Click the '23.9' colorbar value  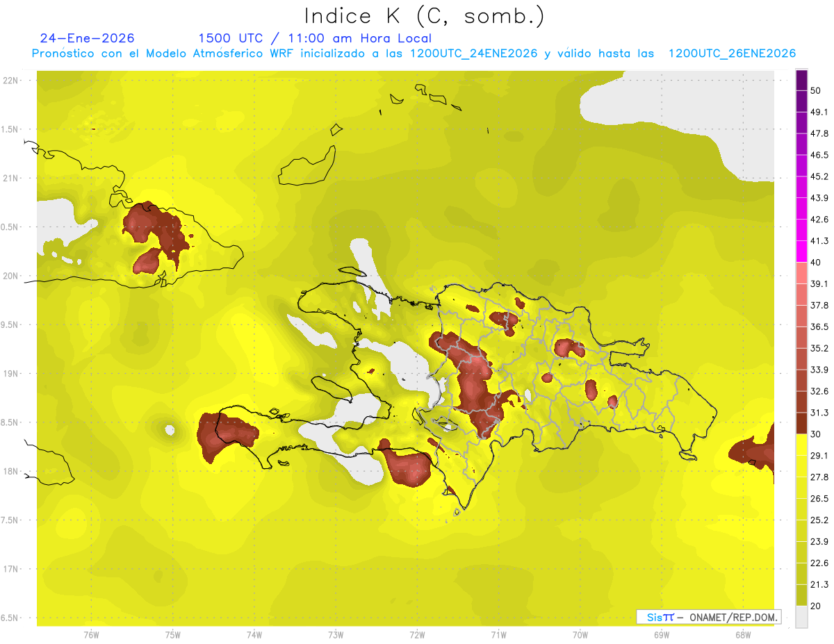819,541
